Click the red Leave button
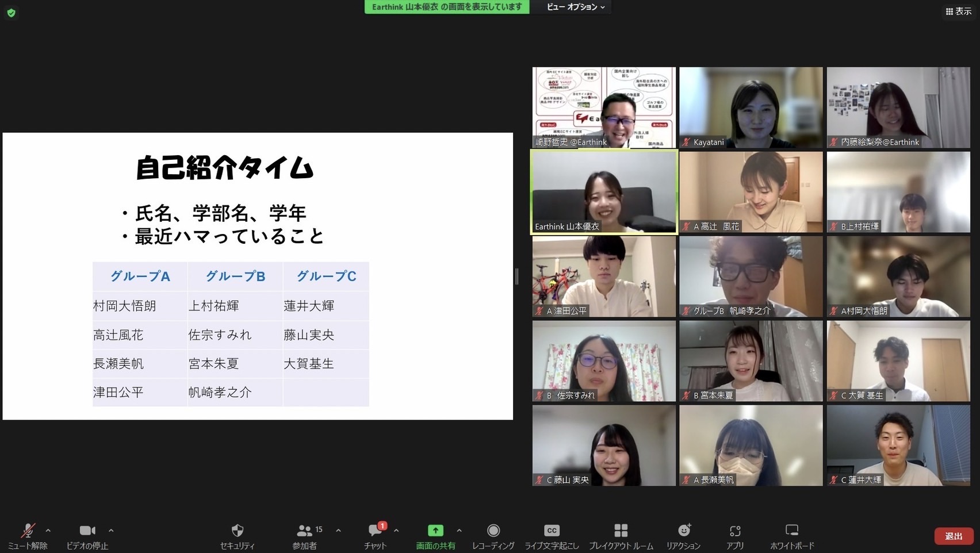Image resolution: width=980 pixels, height=553 pixels. 954,536
